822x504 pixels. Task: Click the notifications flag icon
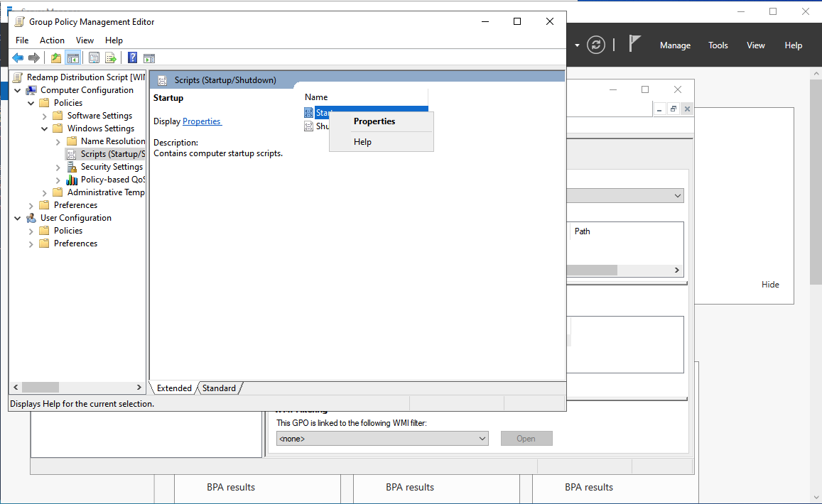(x=635, y=44)
